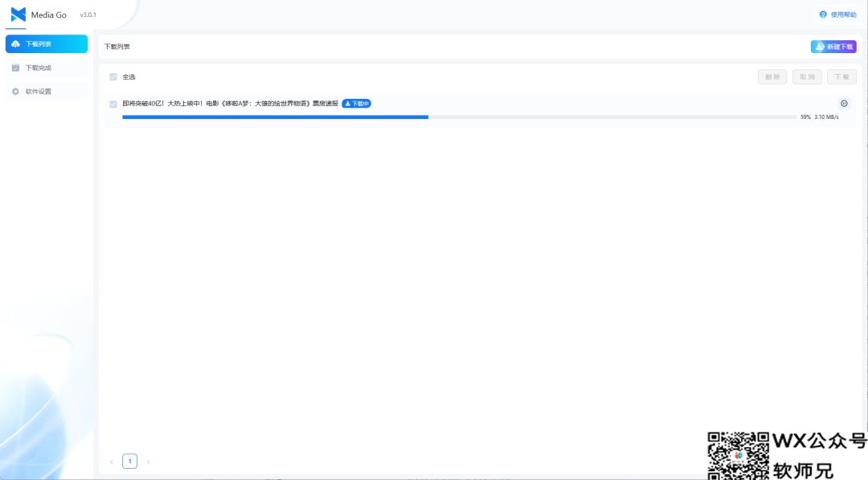This screenshot has height=480, width=868.
Task: Go to the next page arrow
Action: coord(148,462)
